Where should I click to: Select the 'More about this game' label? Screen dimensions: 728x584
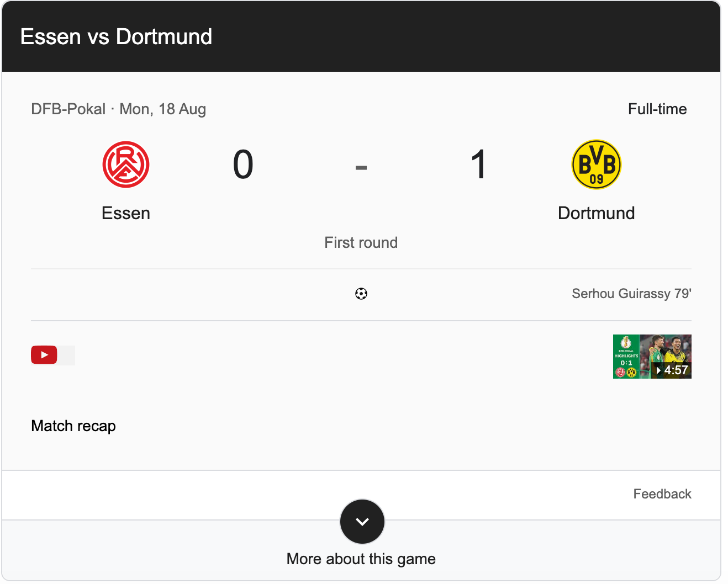click(x=361, y=559)
